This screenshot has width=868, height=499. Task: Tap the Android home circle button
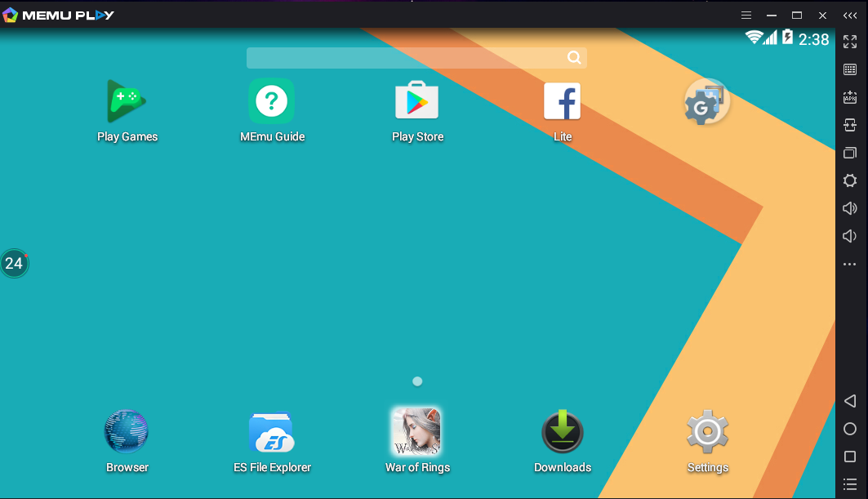[x=850, y=429]
